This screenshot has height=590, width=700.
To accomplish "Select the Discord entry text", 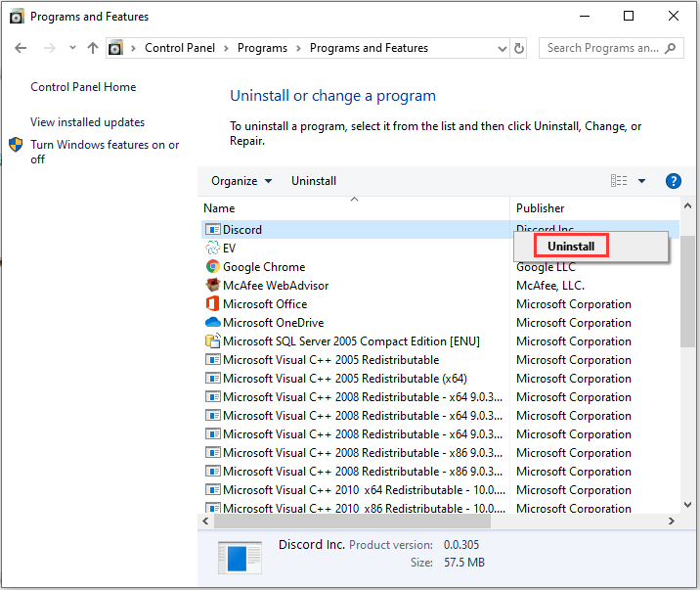I will (241, 230).
